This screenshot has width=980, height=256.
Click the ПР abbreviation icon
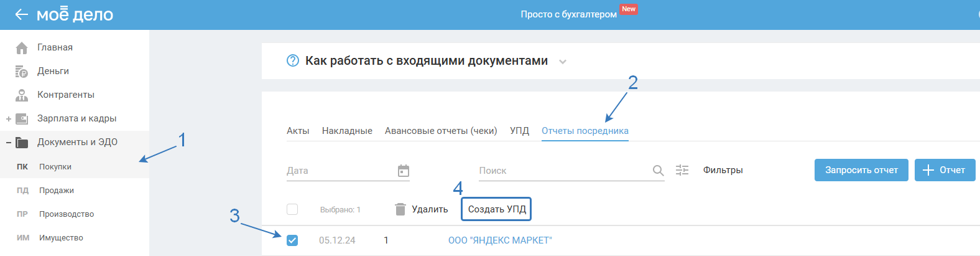pyautogui.click(x=22, y=214)
